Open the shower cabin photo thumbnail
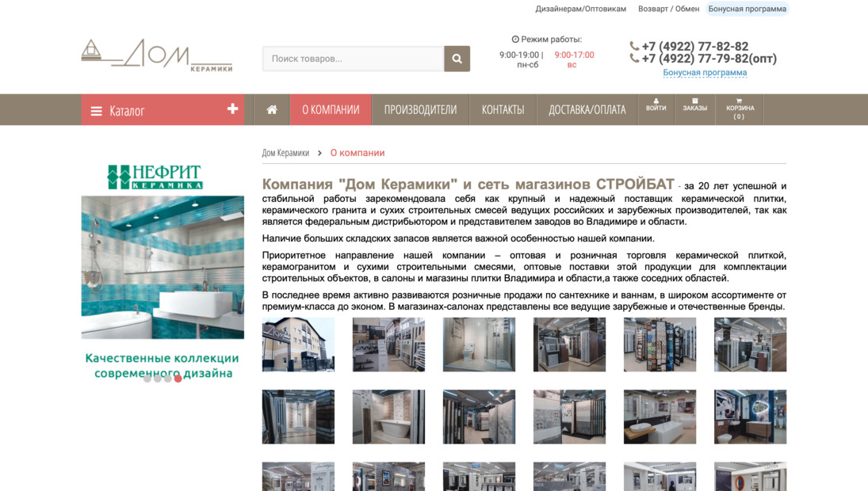868x491 pixels. 479,344
